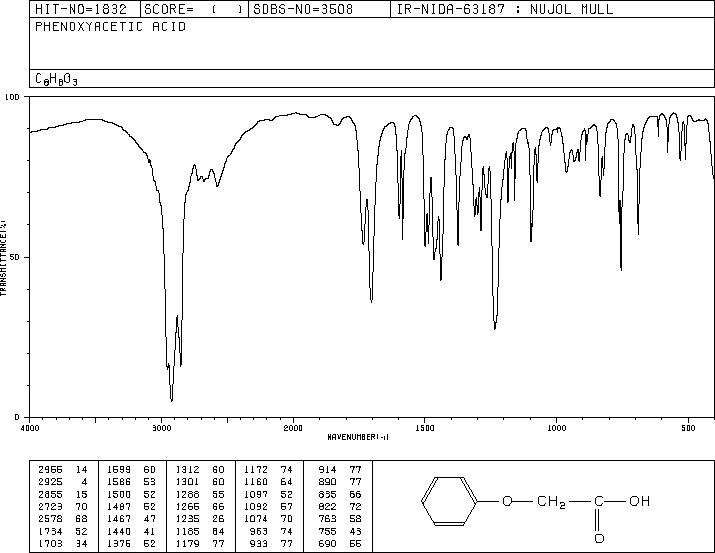715x553 pixels.
Task: Click the 1467 peak table entry
Action: [131, 519]
